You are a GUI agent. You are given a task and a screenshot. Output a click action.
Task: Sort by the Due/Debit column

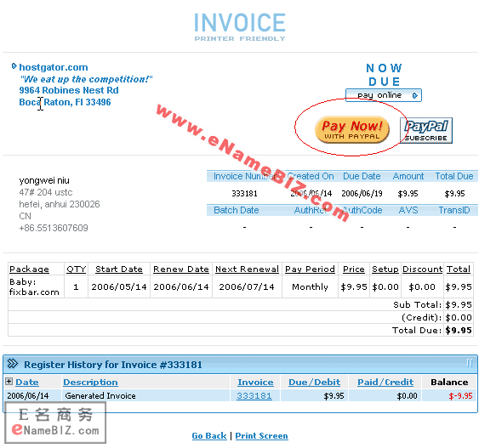314,382
